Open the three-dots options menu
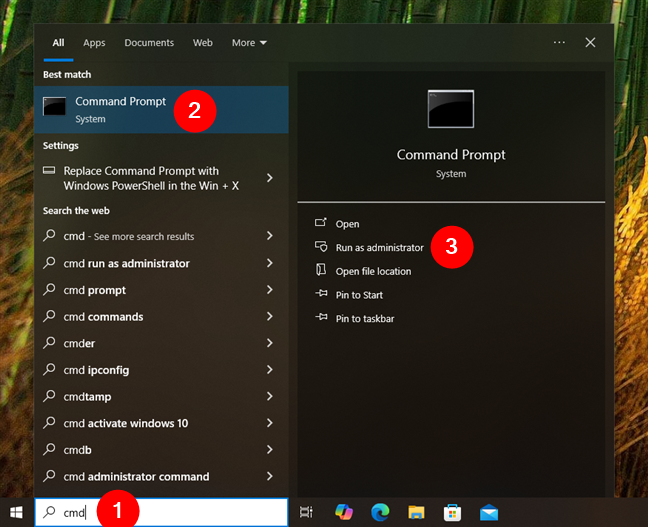 click(x=559, y=42)
